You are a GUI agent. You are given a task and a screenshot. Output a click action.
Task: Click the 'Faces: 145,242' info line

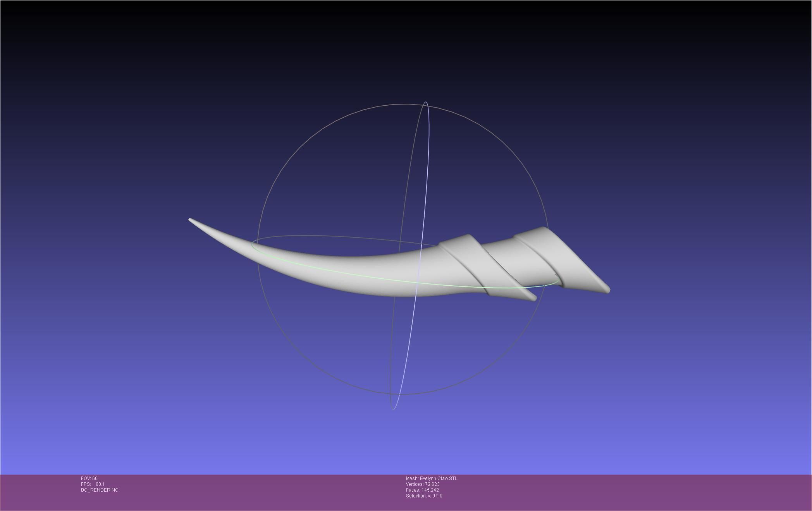pos(422,490)
